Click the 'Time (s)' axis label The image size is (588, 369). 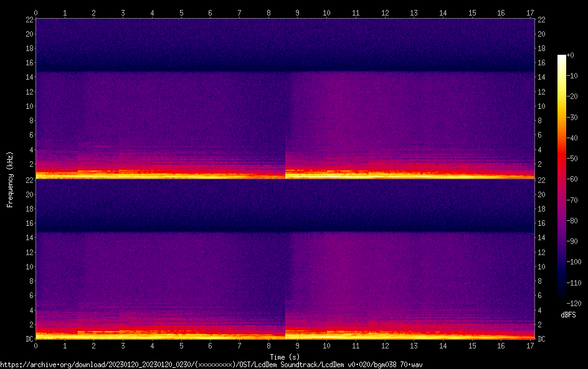285,357
